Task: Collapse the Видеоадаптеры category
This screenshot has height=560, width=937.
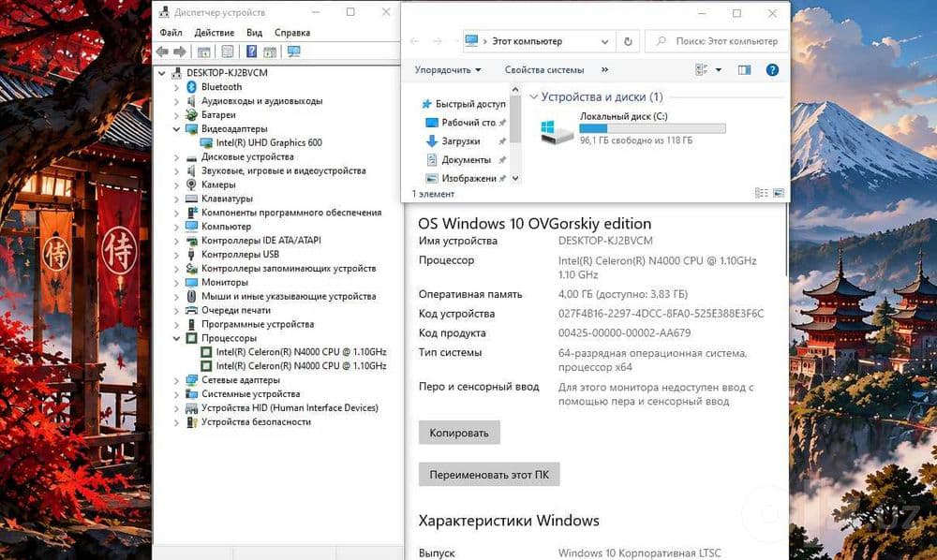Action: click(x=176, y=129)
